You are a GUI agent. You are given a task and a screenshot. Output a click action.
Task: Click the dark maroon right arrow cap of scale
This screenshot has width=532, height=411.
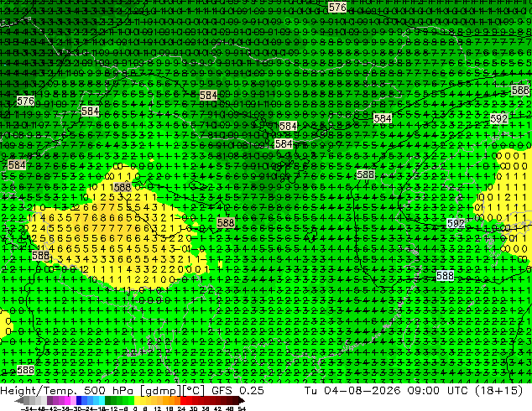(242, 400)
